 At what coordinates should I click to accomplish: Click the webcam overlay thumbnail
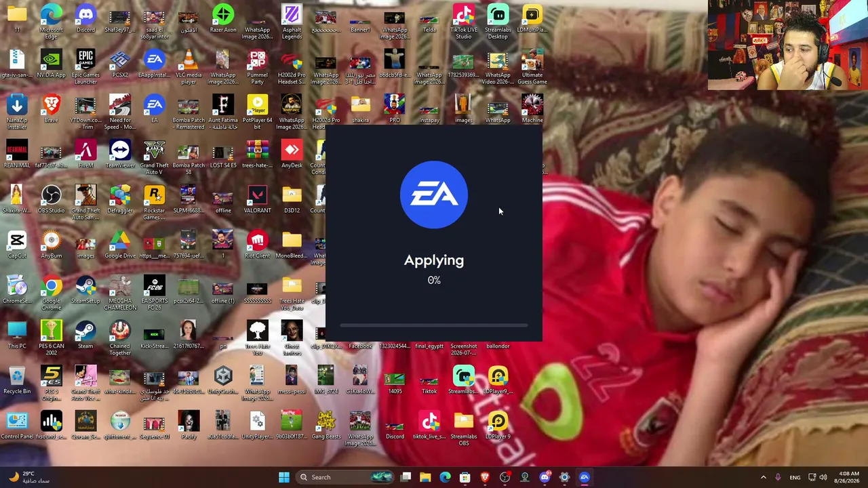click(x=787, y=45)
